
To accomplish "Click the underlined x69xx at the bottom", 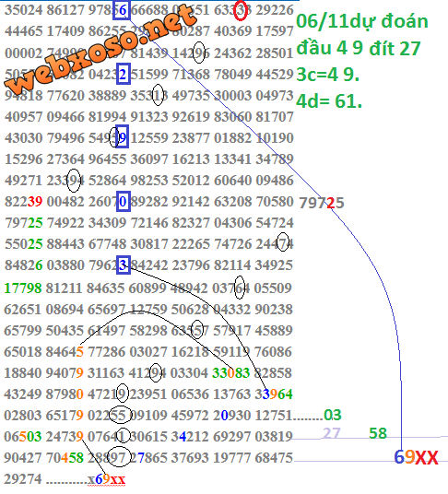I will pos(107,479).
